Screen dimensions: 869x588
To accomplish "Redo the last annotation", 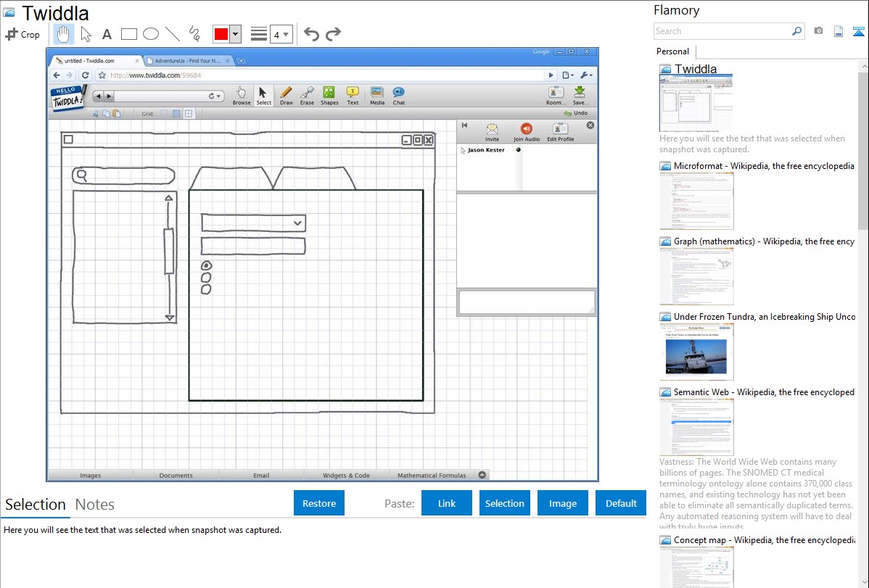I will 333,34.
